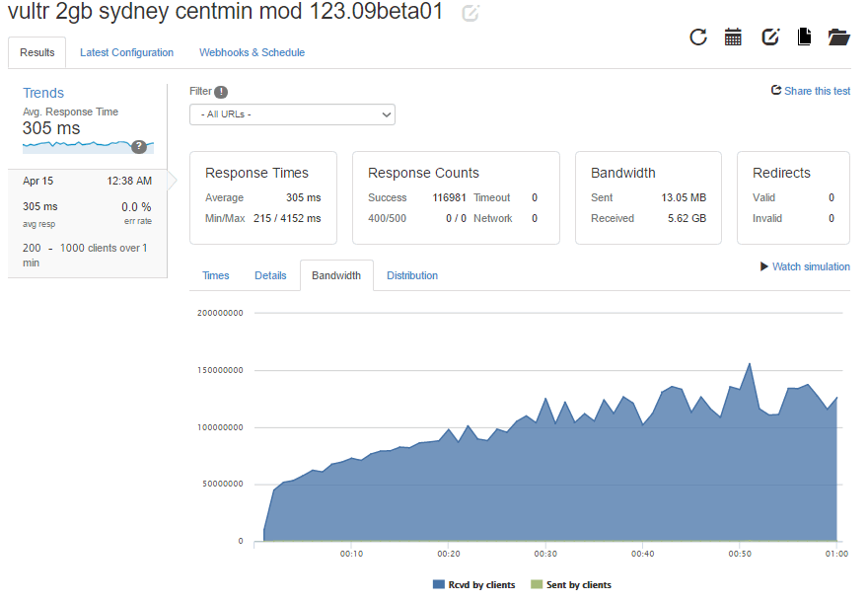Click the bandwidth peak near 00:50
This screenshot has height=601, width=868.
[x=750, y=364]
